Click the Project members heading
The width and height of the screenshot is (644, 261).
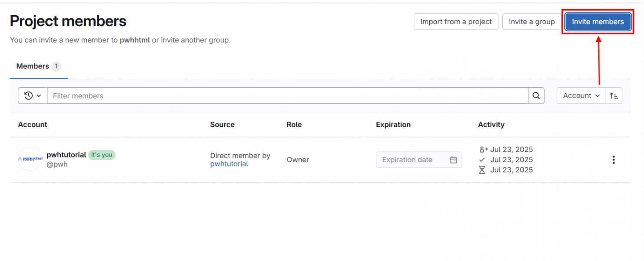pyautogui.click(x=68, y=21)
